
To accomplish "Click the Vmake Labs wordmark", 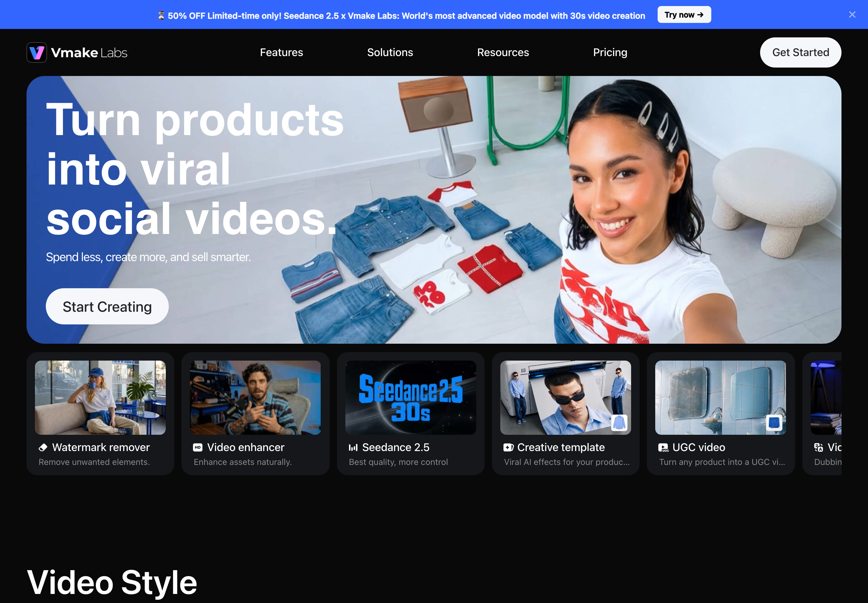I will pos(89,52).
